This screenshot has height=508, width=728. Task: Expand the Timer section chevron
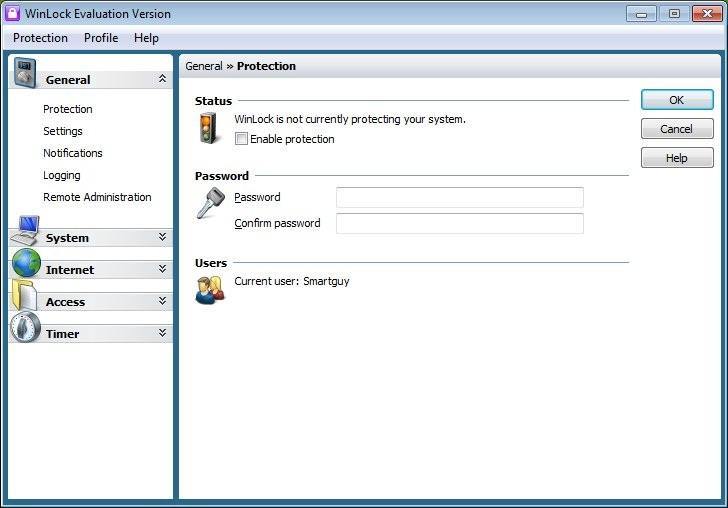[162, 333]
